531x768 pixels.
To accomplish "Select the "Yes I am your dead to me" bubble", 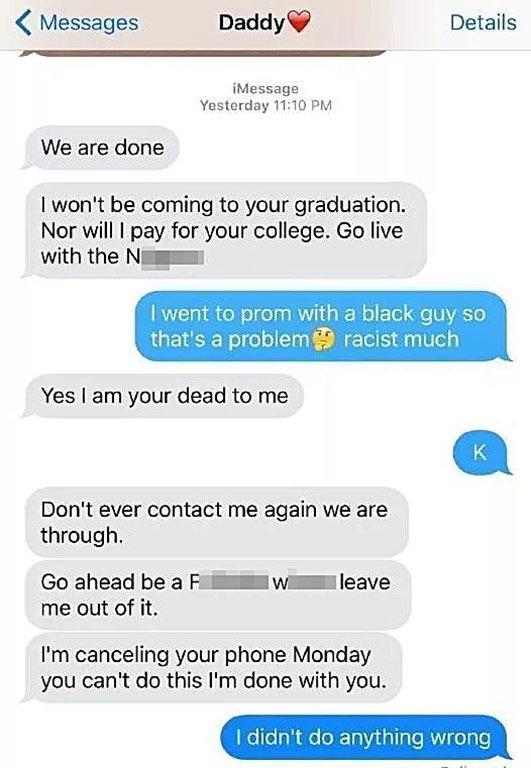I will (163, 396).
